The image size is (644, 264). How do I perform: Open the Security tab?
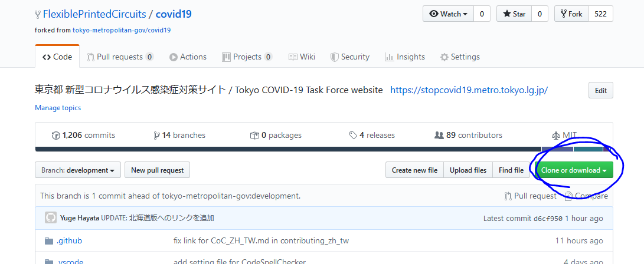[x=350, y=57]
